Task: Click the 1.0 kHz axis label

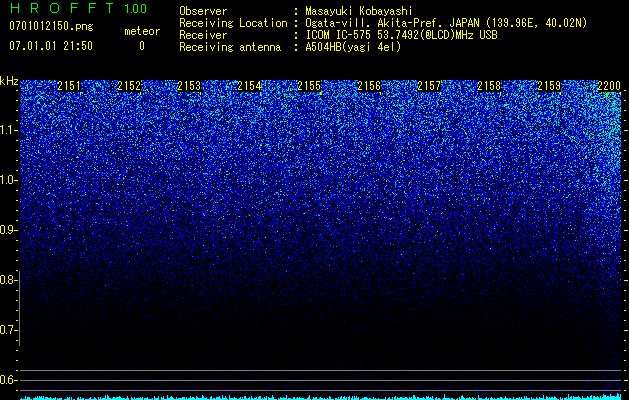Action: click(7, 180)
